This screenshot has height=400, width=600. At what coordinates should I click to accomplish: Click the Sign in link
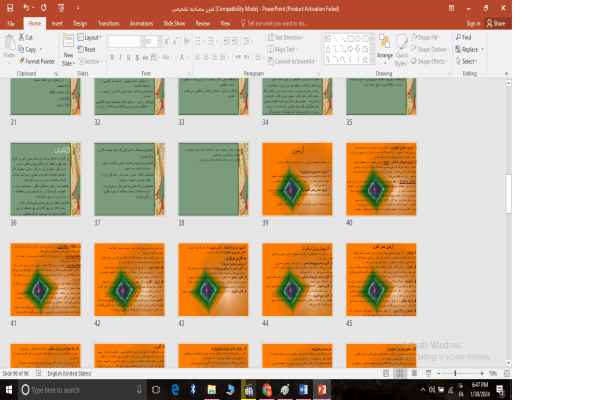click(473, 21)
